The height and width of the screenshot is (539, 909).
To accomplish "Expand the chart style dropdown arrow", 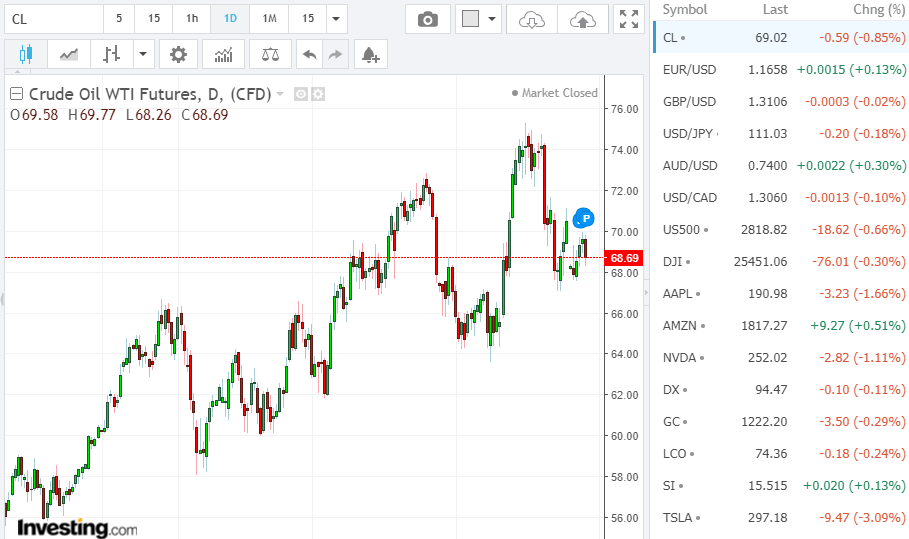I will tap(144, 54).
